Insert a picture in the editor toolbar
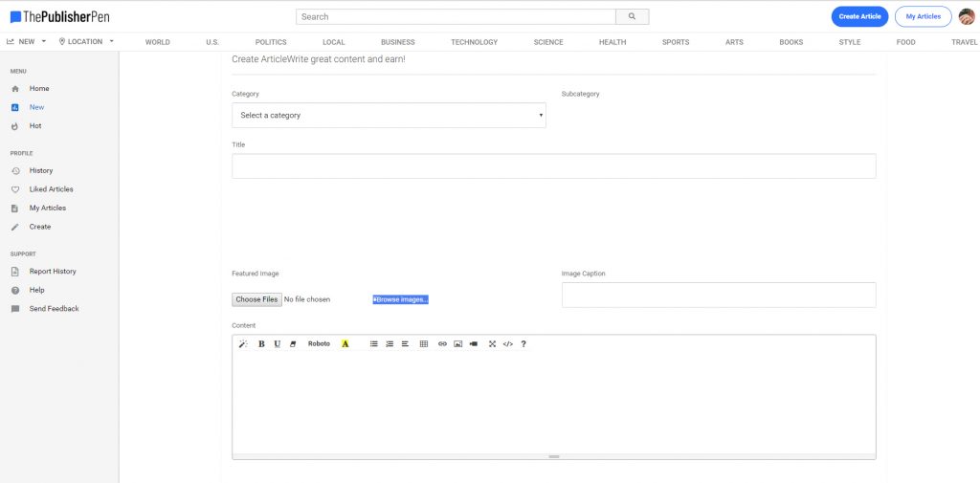This screenshot has height=483, width=980. click(457, 343)
